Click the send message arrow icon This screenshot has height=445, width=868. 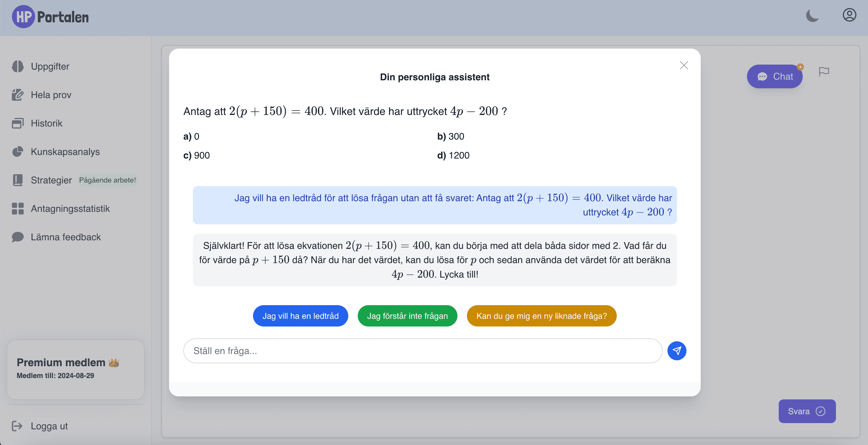tap(677, 350)
